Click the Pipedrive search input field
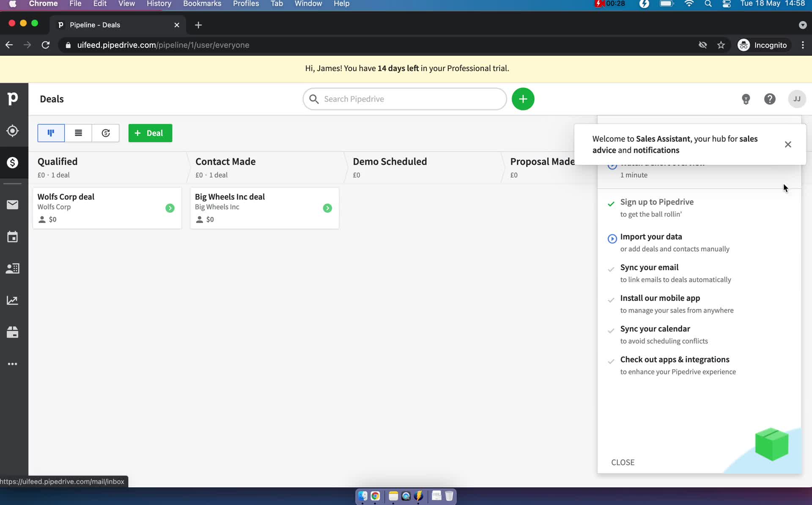 (x=406, y=99)
